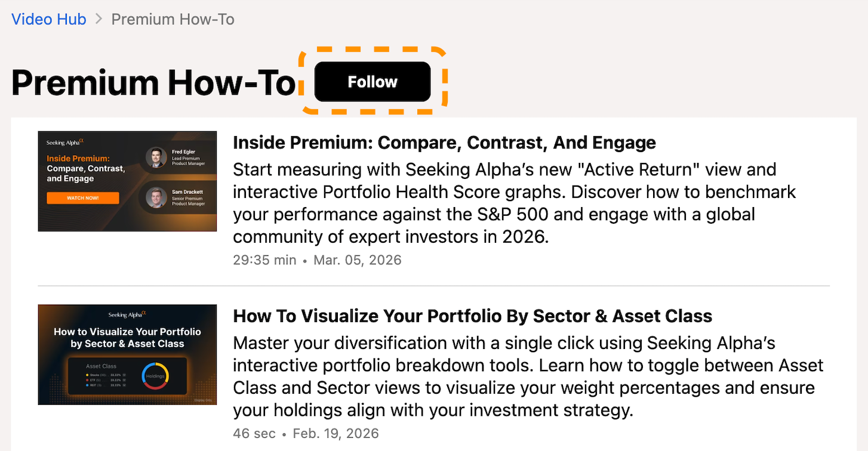Click the Mar. 05, 2026 date
868x451 pixels.
pyautogui.click(x=357, y=260)
